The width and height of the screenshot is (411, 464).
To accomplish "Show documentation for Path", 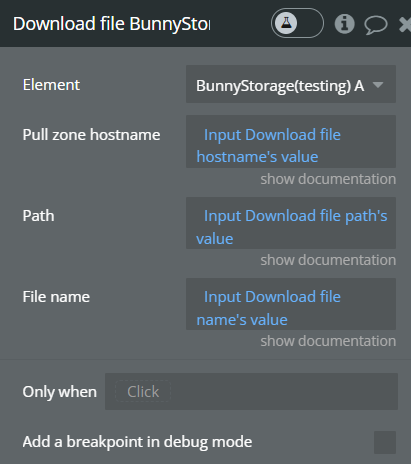I will 328,260.
